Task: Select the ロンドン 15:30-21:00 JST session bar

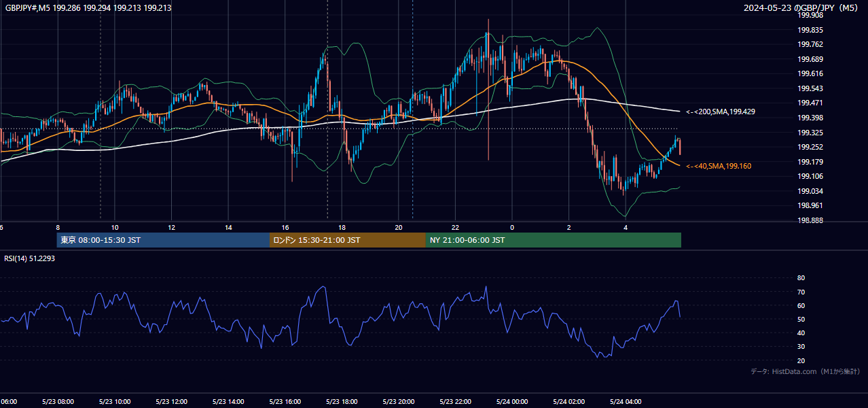Action: pos(348,240)
